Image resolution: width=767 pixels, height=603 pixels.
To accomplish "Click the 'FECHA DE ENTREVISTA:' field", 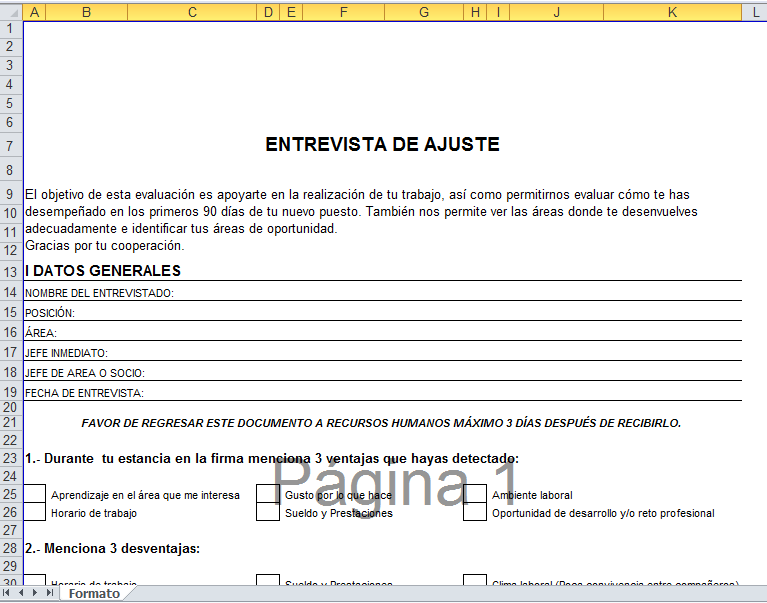I will pyautogui.click(x=383, y=392).
